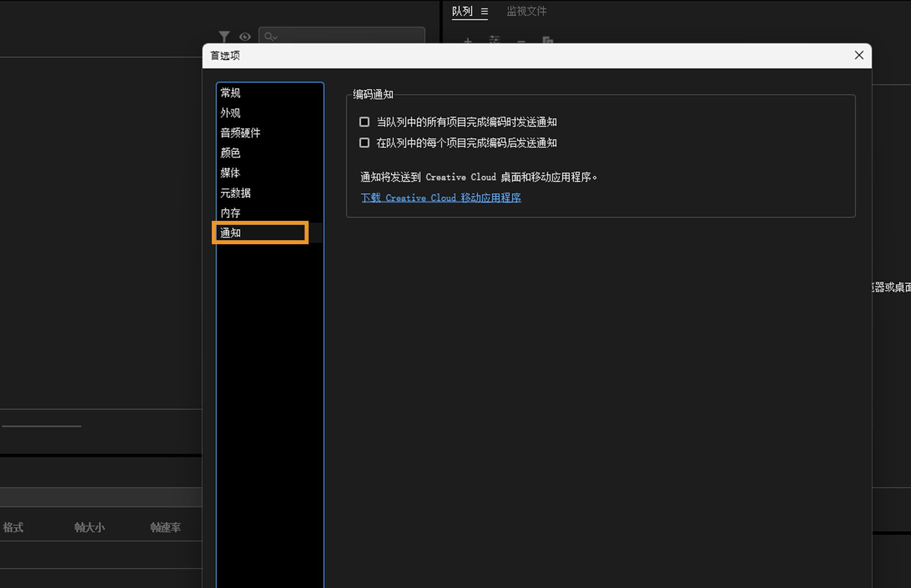Image resolution: width=911 pixels, height=588 pixels.
Task: Open the 下载 Creative Cloud 移动应用程序 link
Action: point(441,198)
